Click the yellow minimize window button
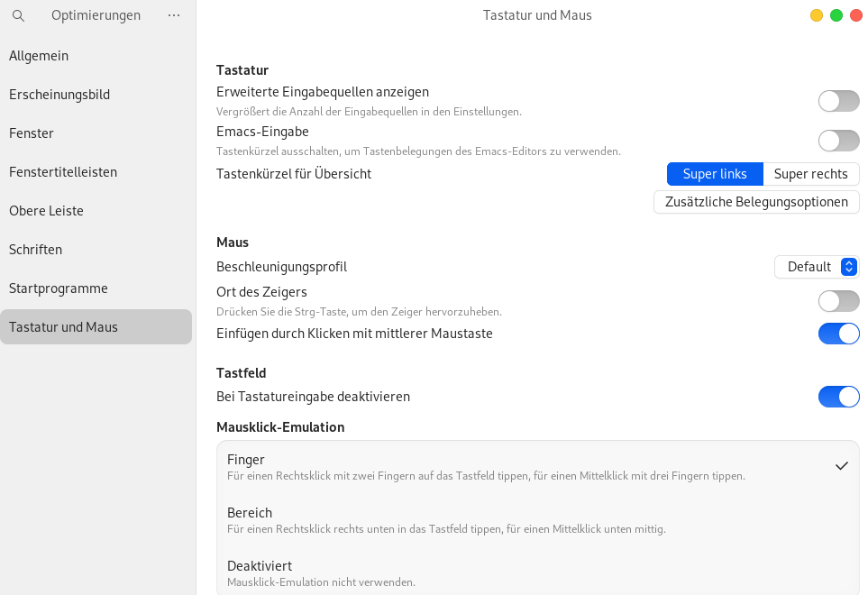Viewport: 868px width, 595px height. (817, 15)
